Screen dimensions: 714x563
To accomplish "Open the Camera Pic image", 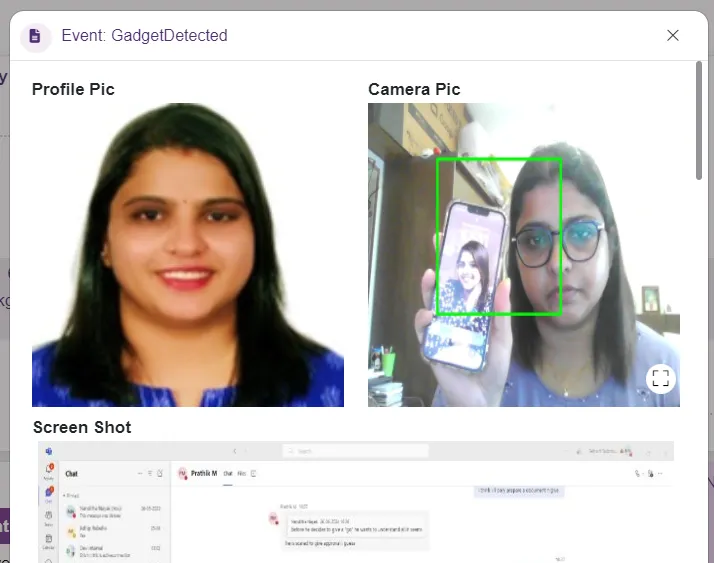I will coord(524,255).
